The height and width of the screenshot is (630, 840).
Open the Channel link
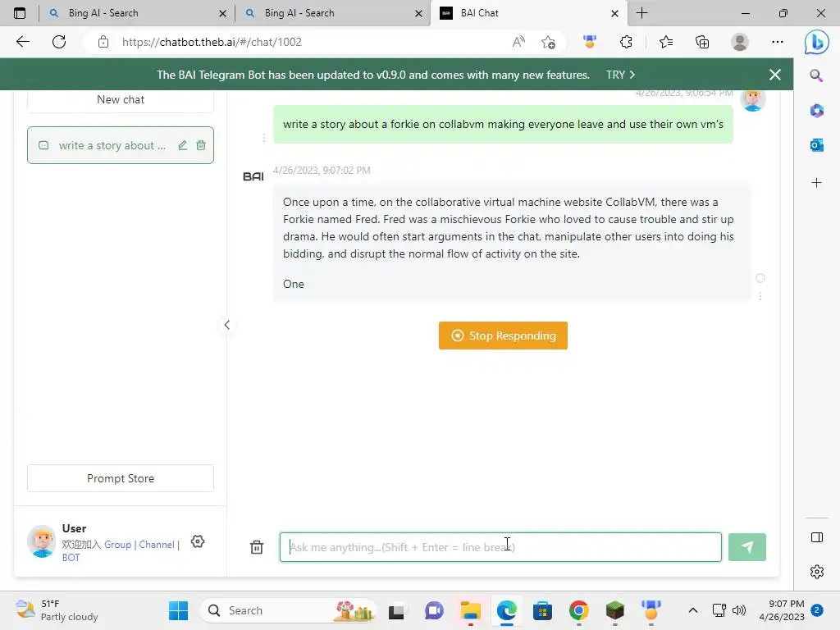point(157,545)
